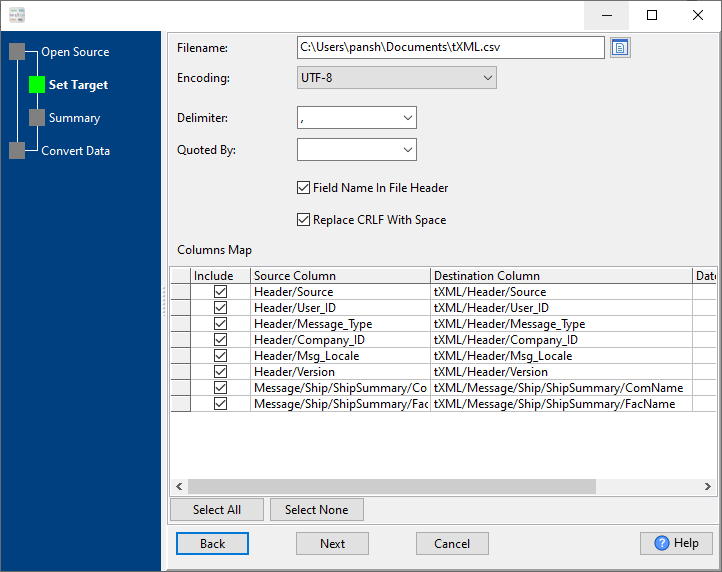Click the green Set Target step indicator
The width and height of the screenshot is (722, 572).
(38, 85)
